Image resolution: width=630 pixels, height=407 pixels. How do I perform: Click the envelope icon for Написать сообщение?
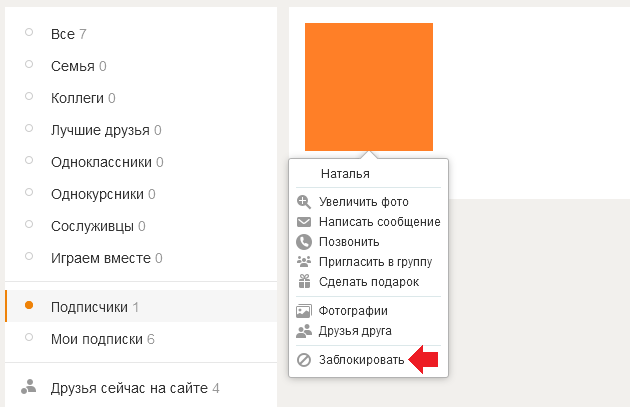[x=304, y=222]
